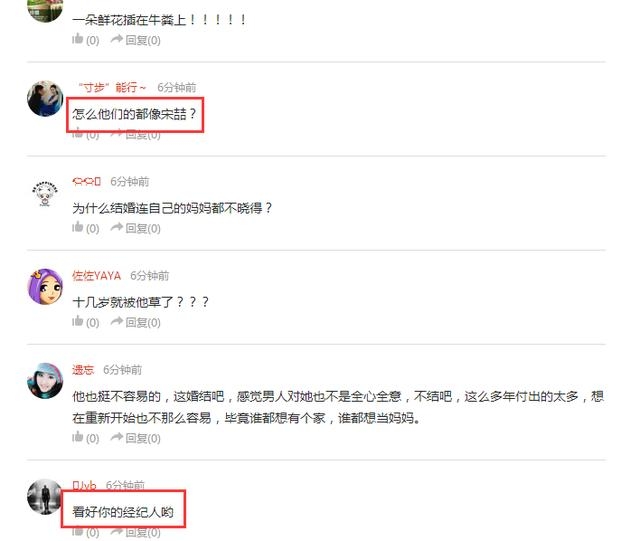Open 佐佐YAYA user profile link
The height and width of the screenshot is (541, 640).
point(96,276)
